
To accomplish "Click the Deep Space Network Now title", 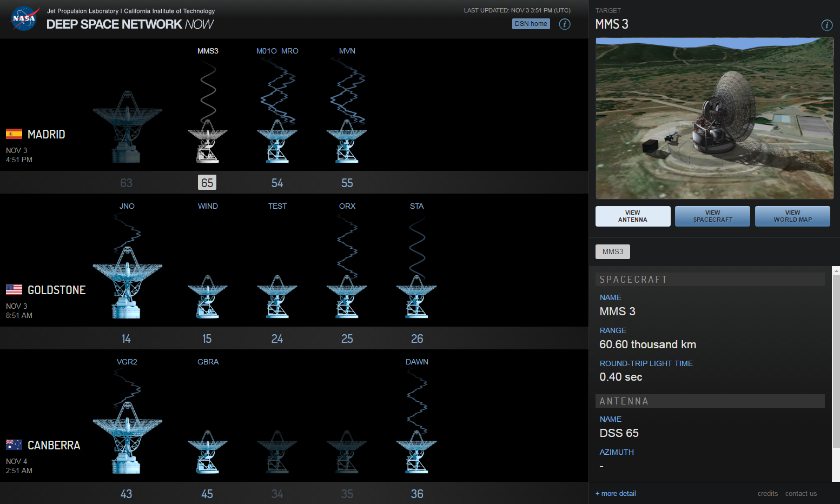I will tap(130, 24).
